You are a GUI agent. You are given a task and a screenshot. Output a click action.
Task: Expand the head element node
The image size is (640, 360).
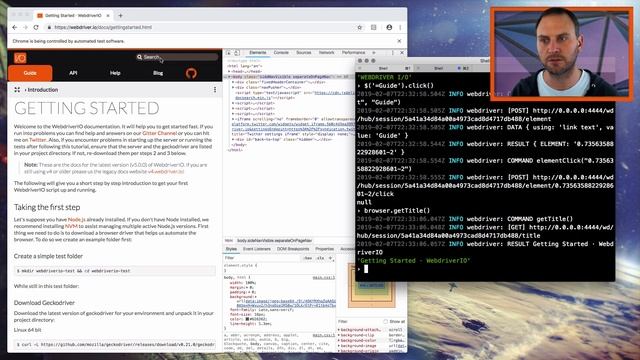(229, 71)
